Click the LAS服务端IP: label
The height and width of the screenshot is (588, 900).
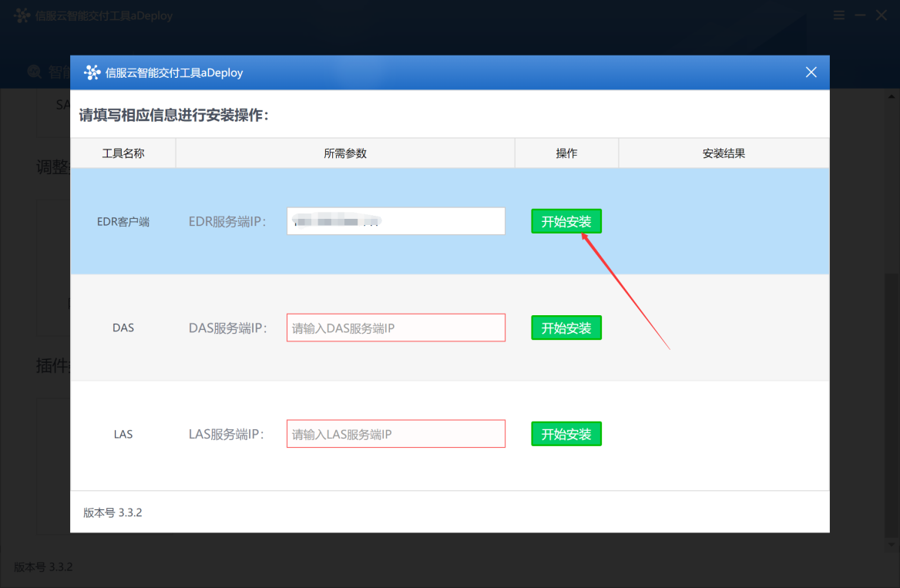(x=226, y=434)
